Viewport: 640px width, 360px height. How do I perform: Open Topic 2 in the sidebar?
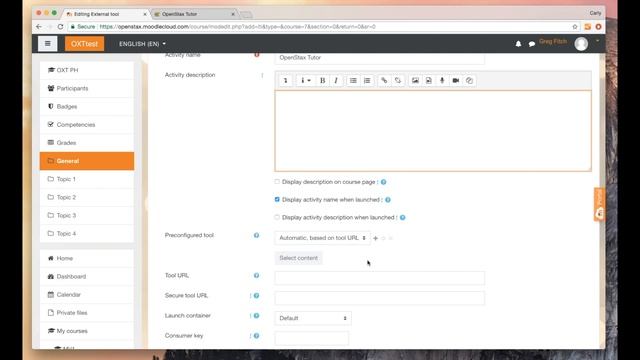pyautogui.click(x=87, y=197)
